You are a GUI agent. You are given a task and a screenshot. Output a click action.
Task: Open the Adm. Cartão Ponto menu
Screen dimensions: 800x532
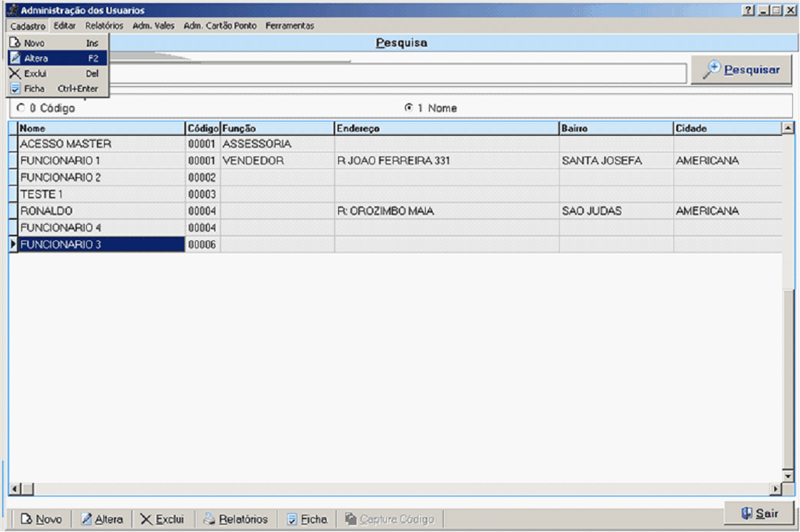220,26
